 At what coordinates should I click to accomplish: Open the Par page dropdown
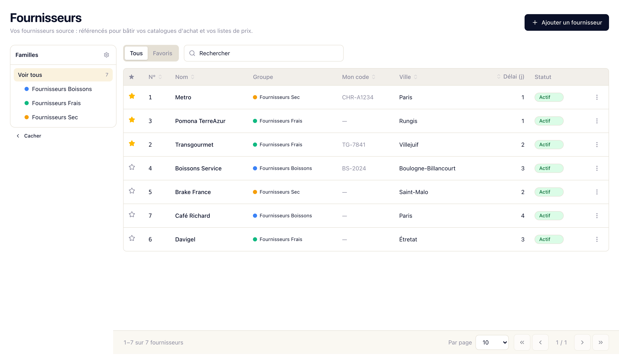[492, 342]
